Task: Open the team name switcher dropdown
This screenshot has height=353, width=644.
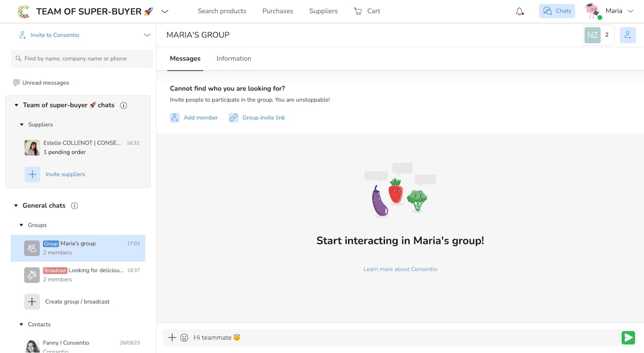Action: tap(165, 11)
